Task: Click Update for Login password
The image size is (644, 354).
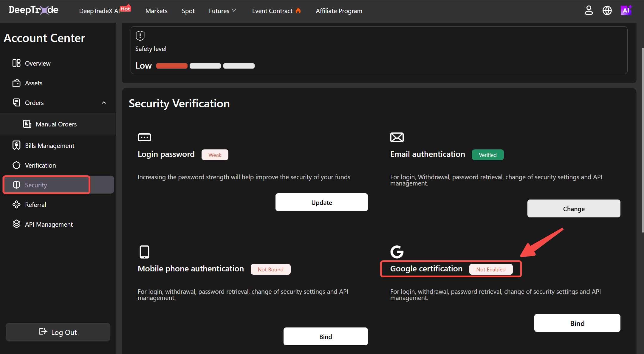Action: (x=321, y=202)
